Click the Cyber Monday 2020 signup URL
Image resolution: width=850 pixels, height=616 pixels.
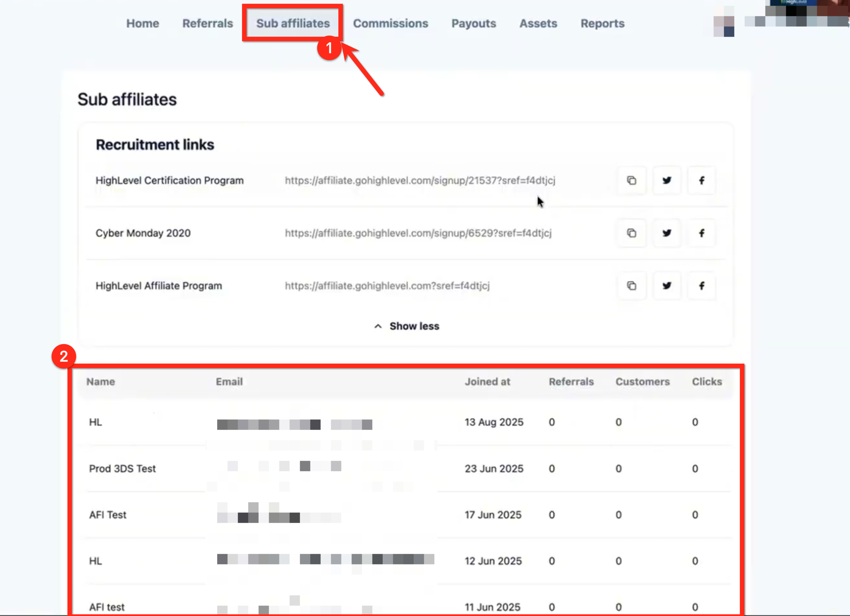(418, 233)
